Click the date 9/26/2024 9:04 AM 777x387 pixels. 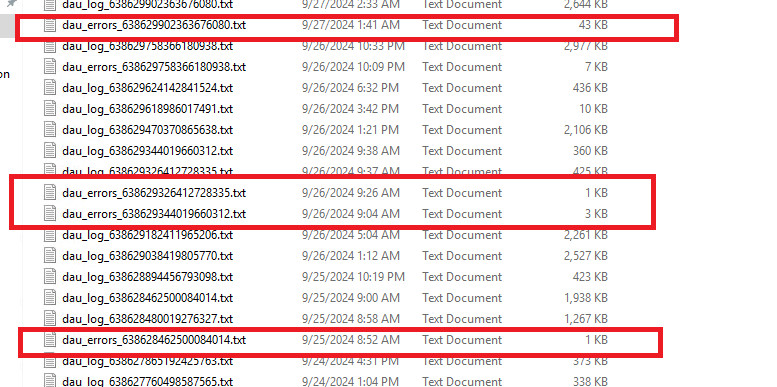coord(351,214)
